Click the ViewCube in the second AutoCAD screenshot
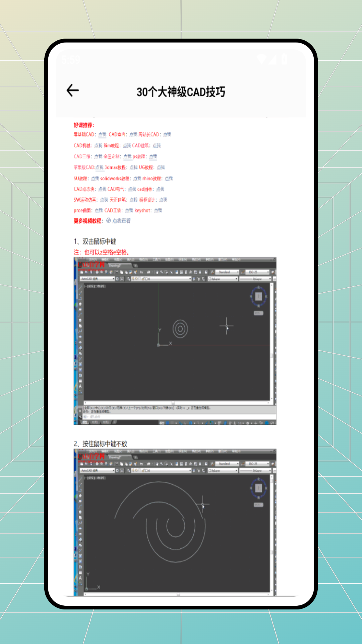362x644 pixels. coord(258,488)
